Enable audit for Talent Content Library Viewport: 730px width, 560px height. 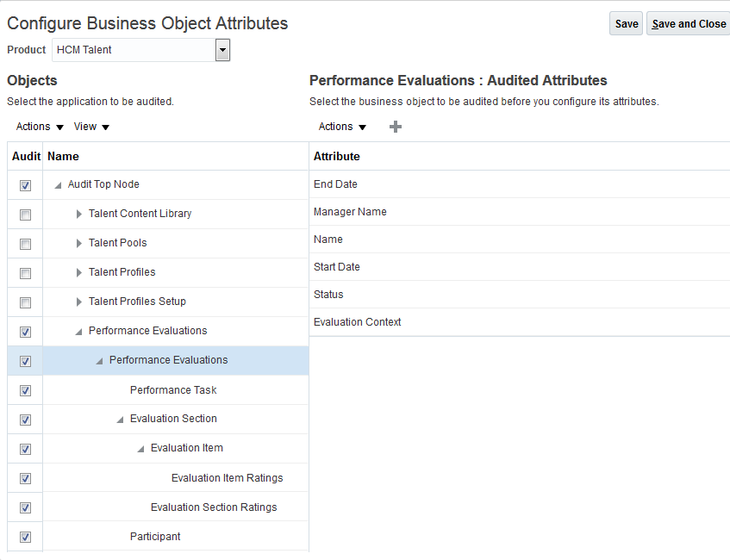click(x=26, y=215)
